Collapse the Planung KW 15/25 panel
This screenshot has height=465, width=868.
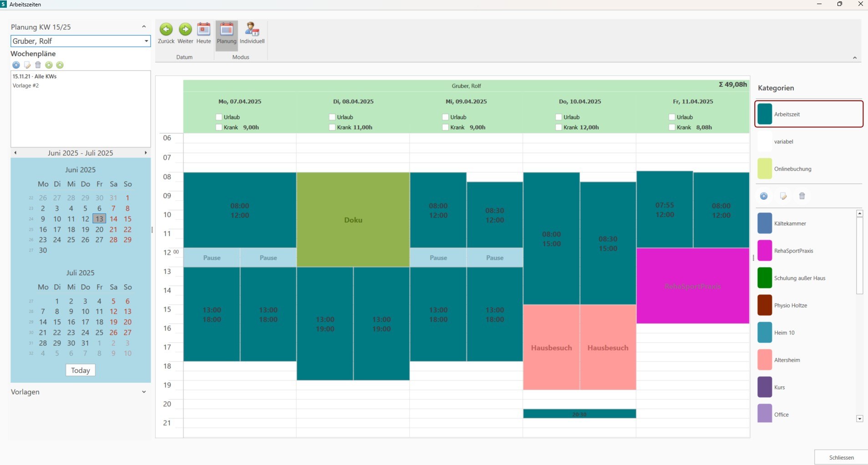tap(144, 26)
